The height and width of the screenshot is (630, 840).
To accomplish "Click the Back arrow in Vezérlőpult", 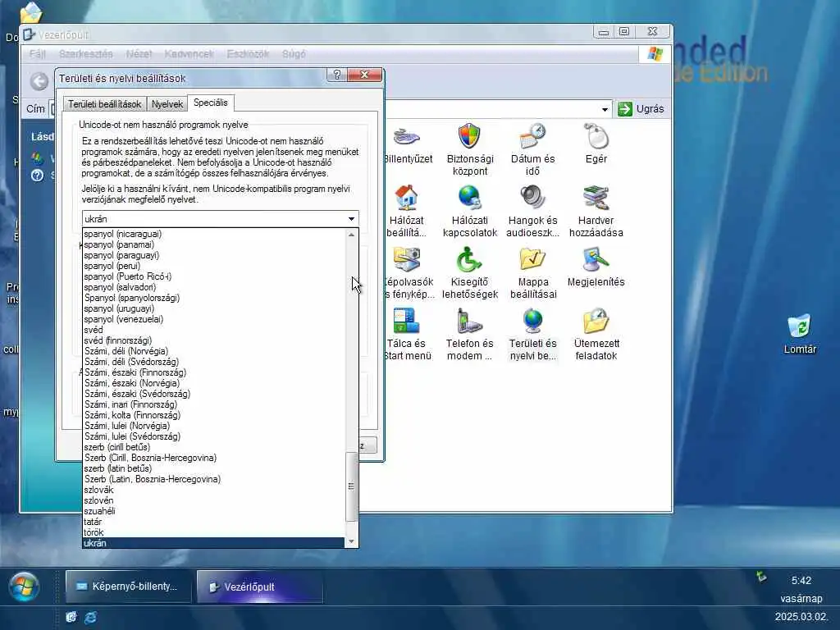I will coord(39,81).
